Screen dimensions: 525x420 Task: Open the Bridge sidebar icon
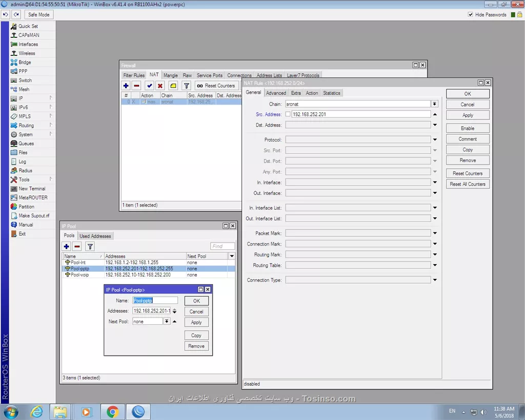coord(14,62)
